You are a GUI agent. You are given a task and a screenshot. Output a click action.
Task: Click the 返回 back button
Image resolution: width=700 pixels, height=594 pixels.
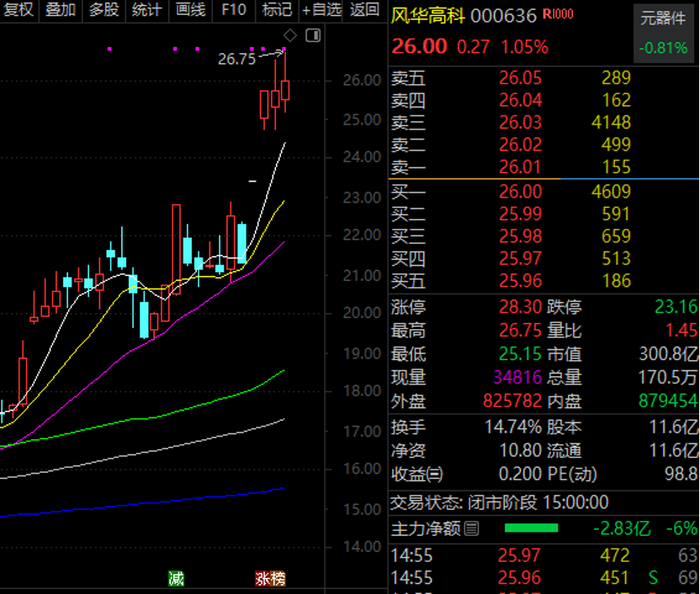(365, 10)
